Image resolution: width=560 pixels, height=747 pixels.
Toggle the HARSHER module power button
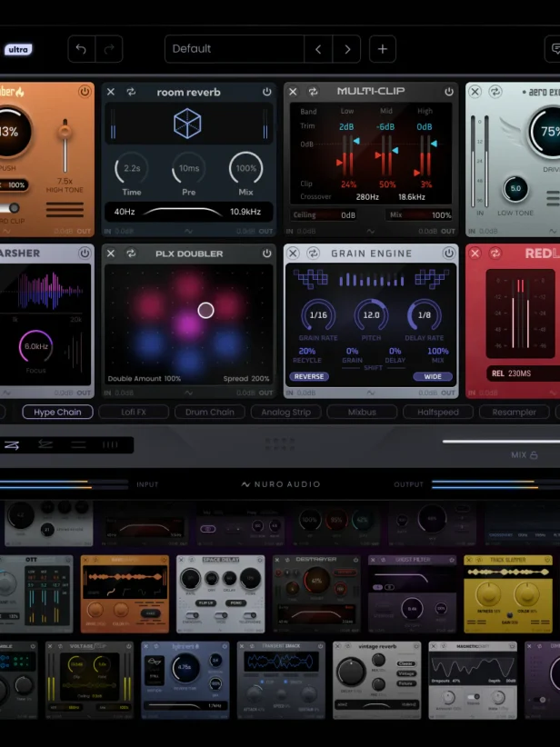(x=85, y=253)
